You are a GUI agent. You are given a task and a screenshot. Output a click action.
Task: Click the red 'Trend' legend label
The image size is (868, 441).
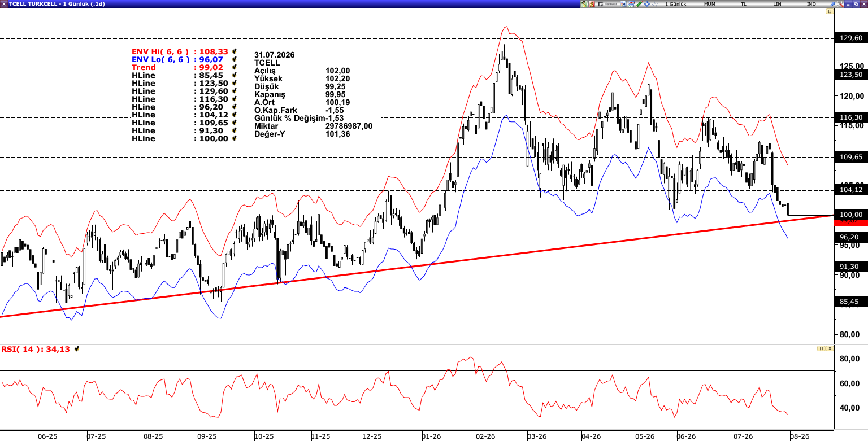pos(144,67)
